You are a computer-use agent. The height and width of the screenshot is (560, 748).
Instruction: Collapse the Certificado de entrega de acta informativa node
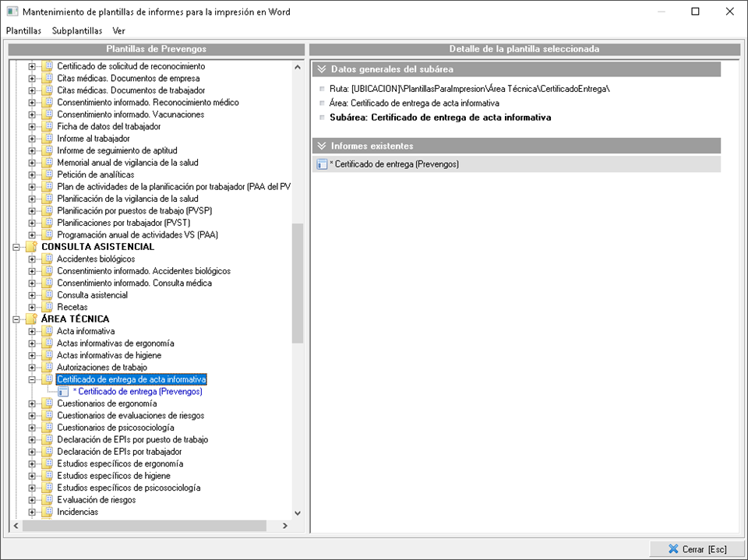click(x=32, y=379)
